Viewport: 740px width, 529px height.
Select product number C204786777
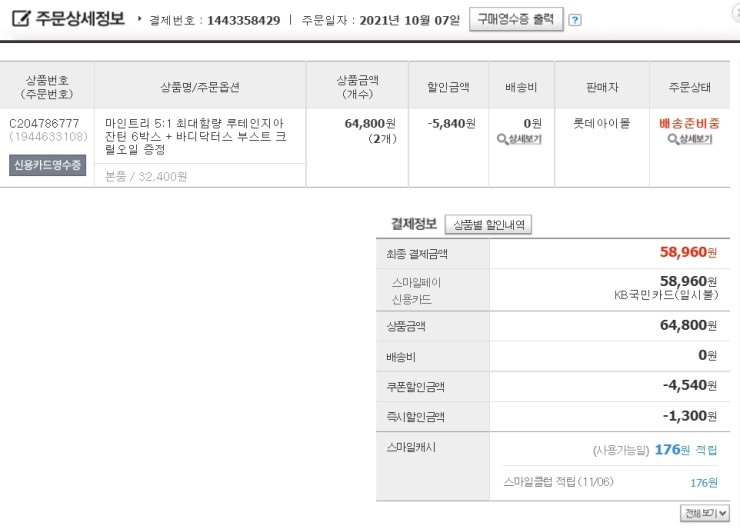coord(44,124)
